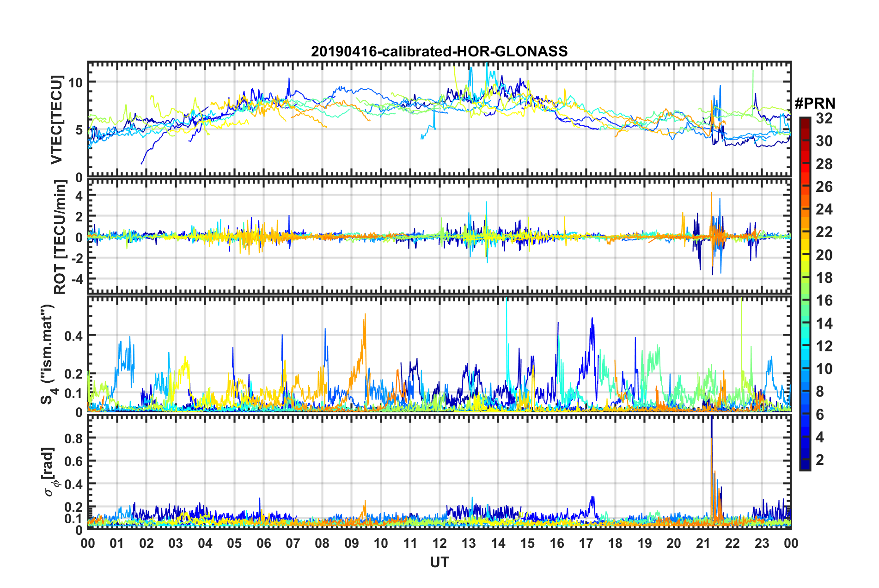The height and width of the screenshot is (588, 879).
Task: Select the sigma-phi [rad] axis label
Action: (50, 472)
